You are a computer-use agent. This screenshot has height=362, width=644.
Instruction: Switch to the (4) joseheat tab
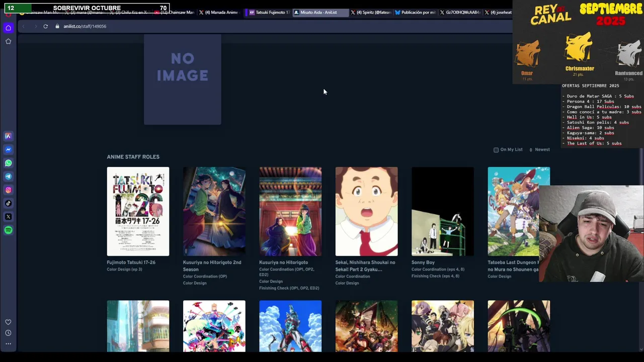pos(498,12)
